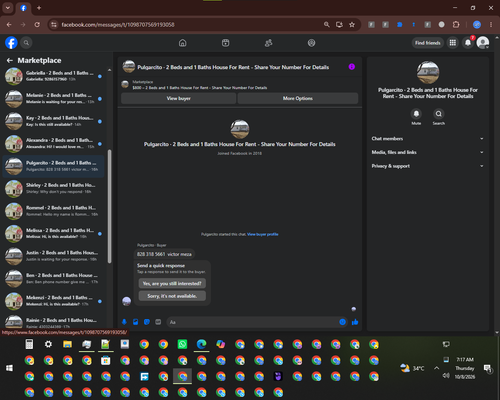Expand Media, files and links section
The width and height of the screenshot is (500, 400).
coord(428,152)
